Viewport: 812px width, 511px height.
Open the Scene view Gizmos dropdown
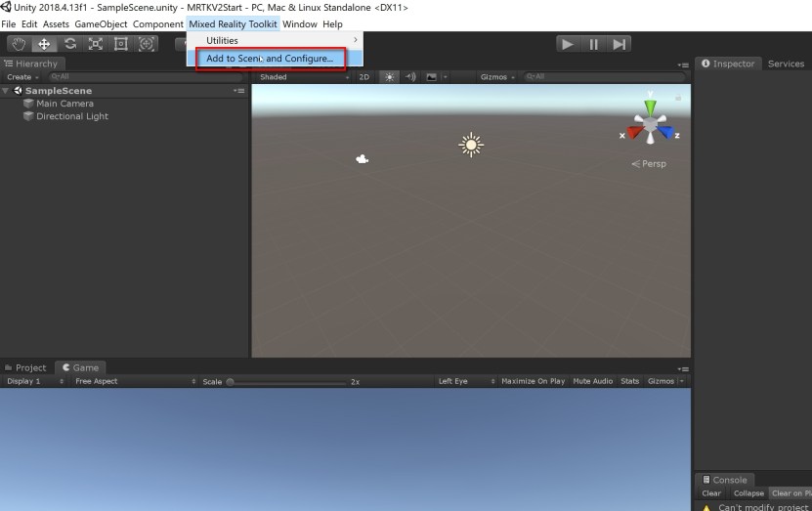click(497, 76)
